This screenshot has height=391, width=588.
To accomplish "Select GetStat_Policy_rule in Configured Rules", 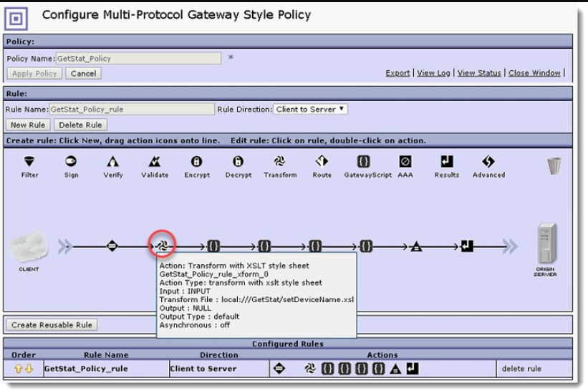I will 86,369.
